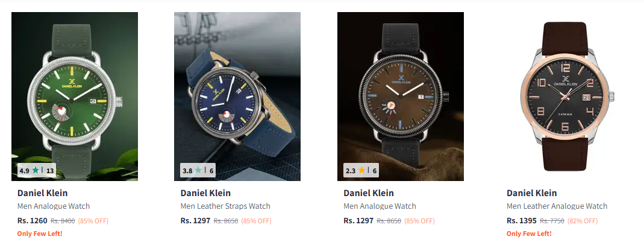
Task: Click the Rs. 1260 price
Action: [x=32, y=221]
